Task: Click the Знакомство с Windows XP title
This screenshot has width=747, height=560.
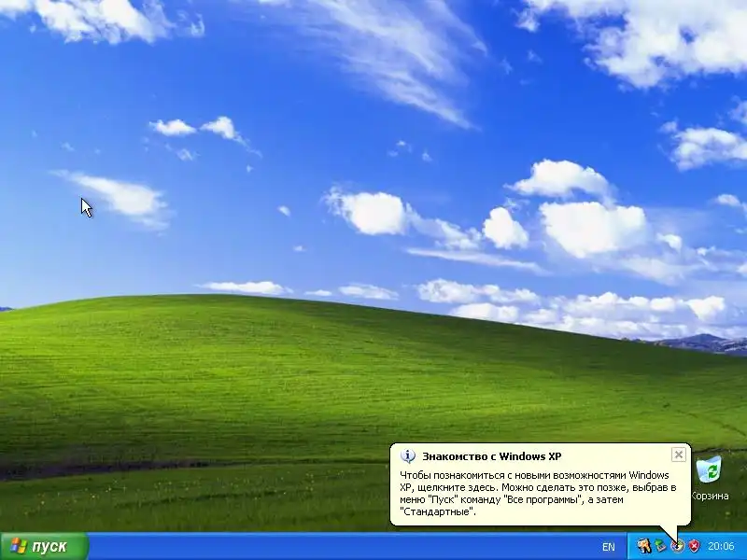Action: 492,456
